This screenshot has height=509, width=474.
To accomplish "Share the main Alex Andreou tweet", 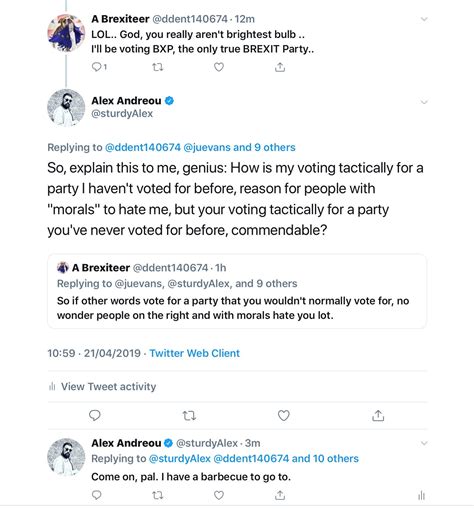I will click(378, 415).
